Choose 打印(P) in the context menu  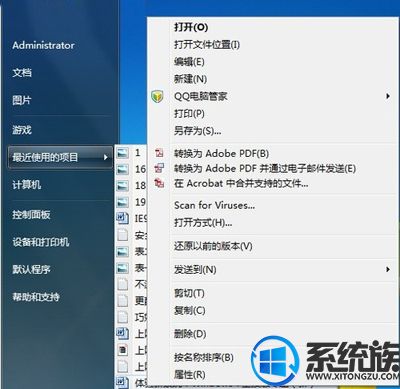click(189, 114)
